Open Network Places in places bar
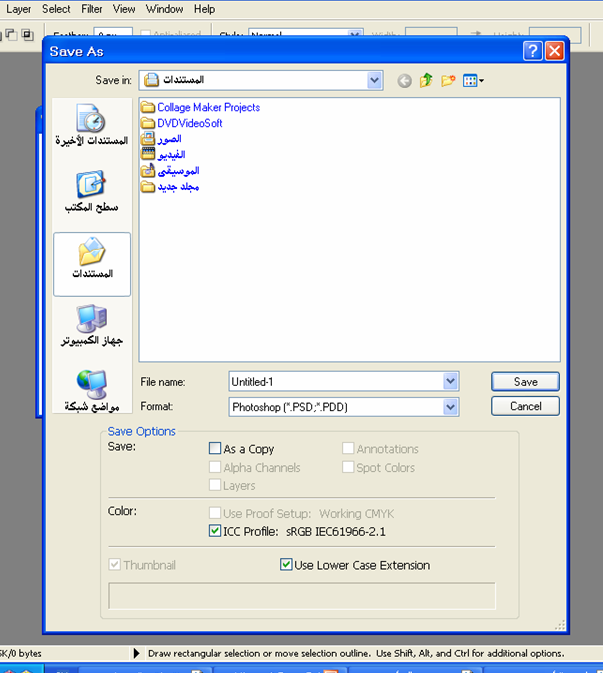The image size is (603, 673). point(91,392)
